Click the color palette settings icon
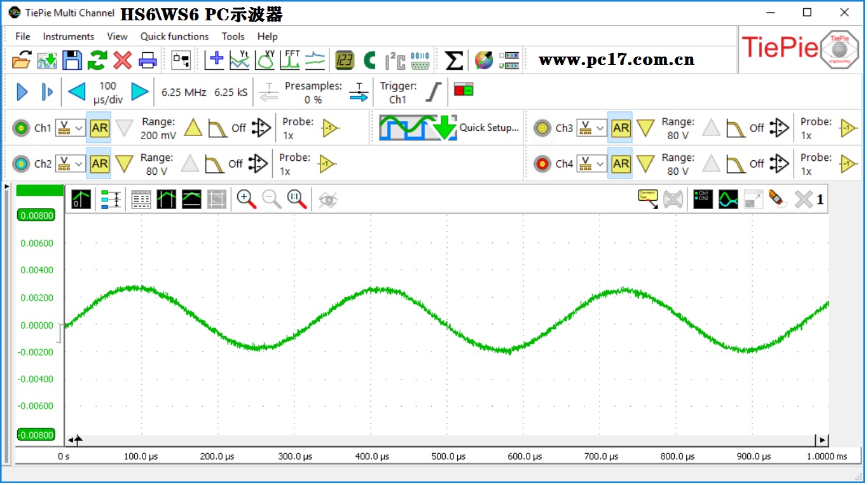The height and width of the screenshot is (485, 868). pos(483,60)
